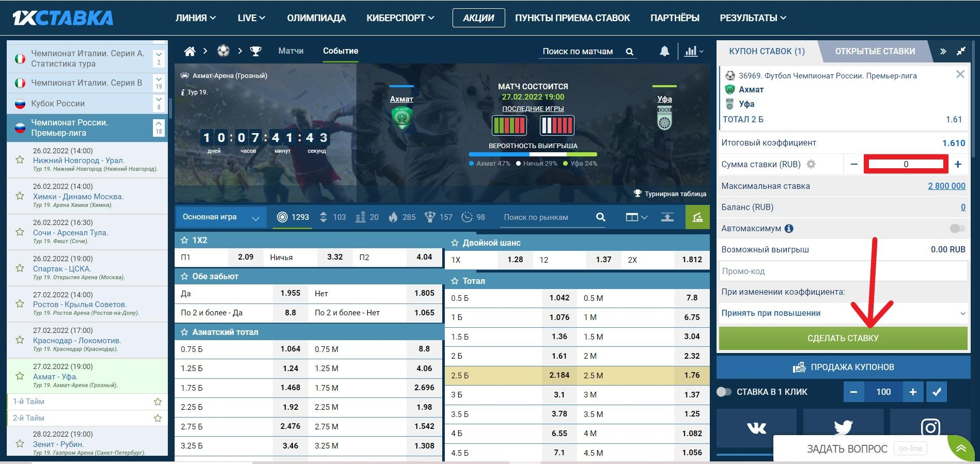Toggle the Автомаксимум switch

click(957, 229)
